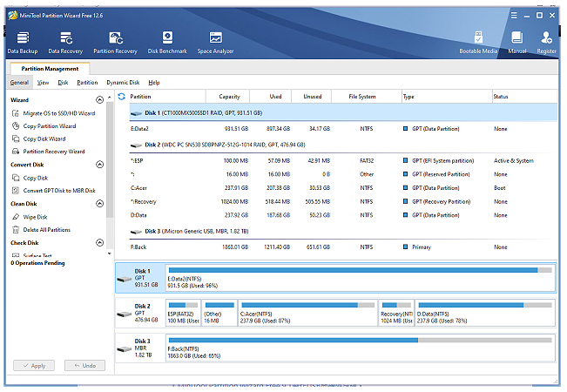Sort by Capacity column header

[x=228, y=96]
